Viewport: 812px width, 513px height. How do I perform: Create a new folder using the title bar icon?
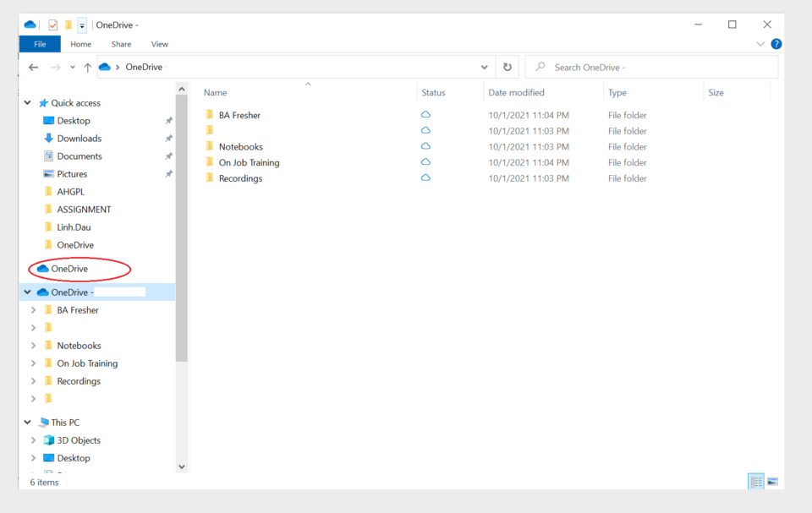point(69,25)
